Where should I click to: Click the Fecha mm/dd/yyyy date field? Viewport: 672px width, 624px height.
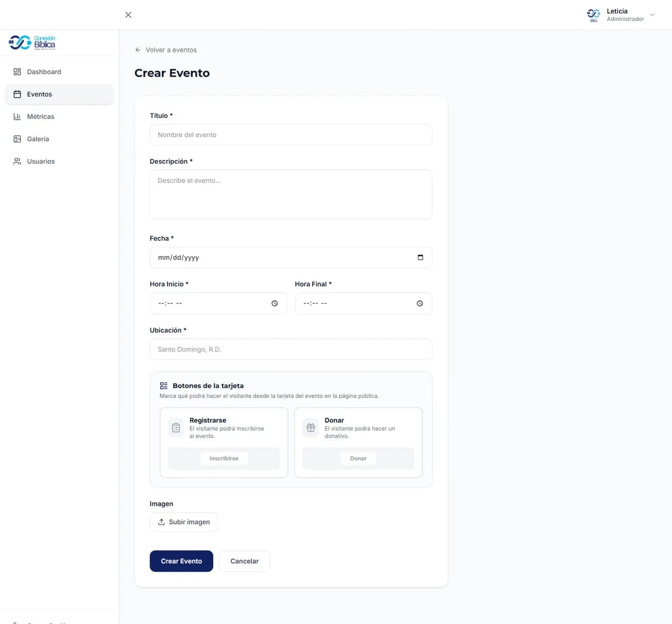291,257
